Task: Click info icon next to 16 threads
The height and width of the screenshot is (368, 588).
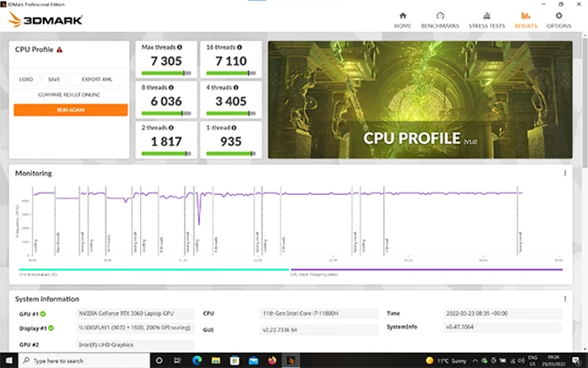Action: click(x=239, y=47)
